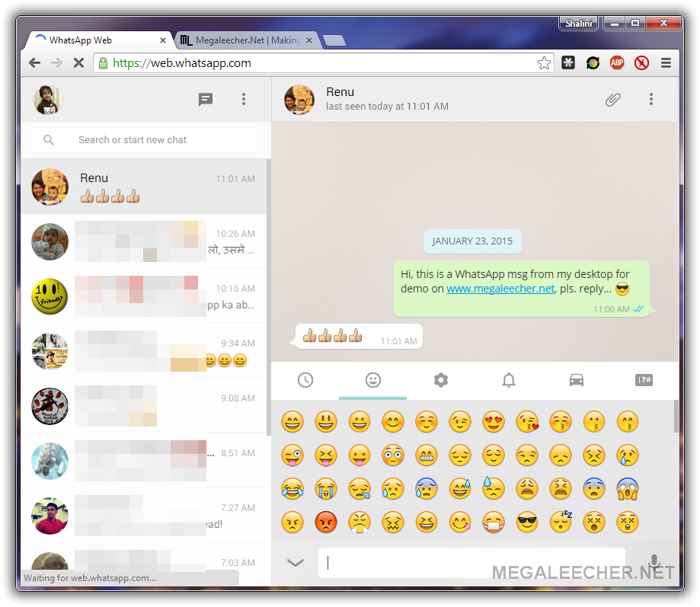Click the green padlock security icon
Screen dimensions: 700x607
tap(103, 63)
